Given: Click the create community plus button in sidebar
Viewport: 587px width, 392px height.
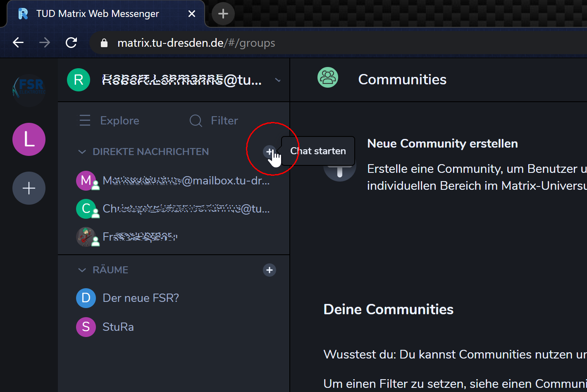Looking at the screenshot, I should (29, 189).
